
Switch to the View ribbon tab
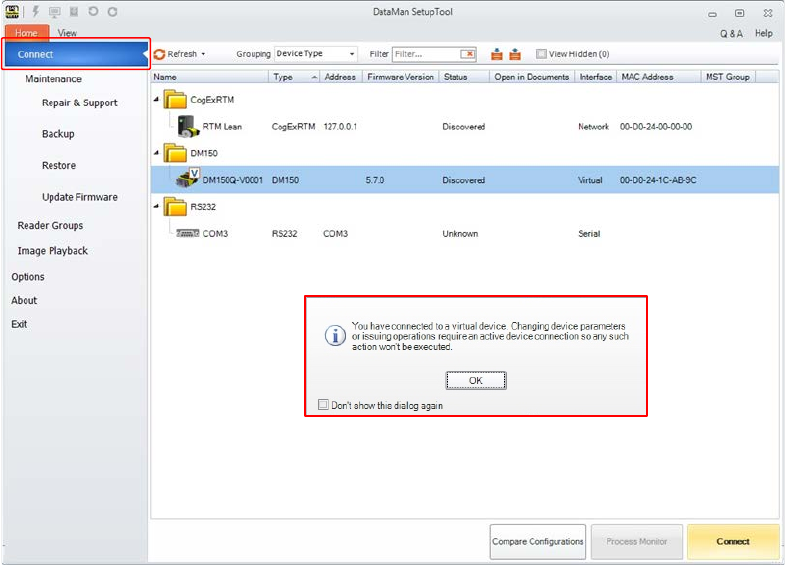coord(67,33)
